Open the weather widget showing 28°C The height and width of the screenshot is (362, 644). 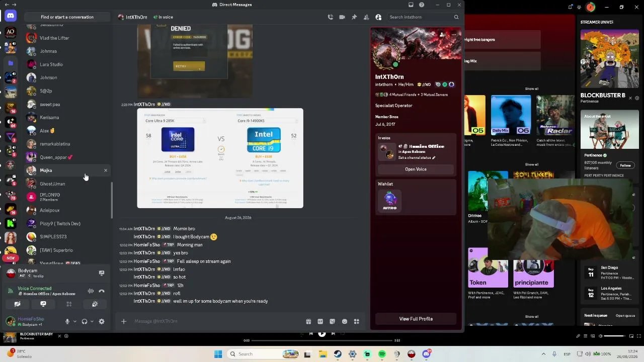19,353
